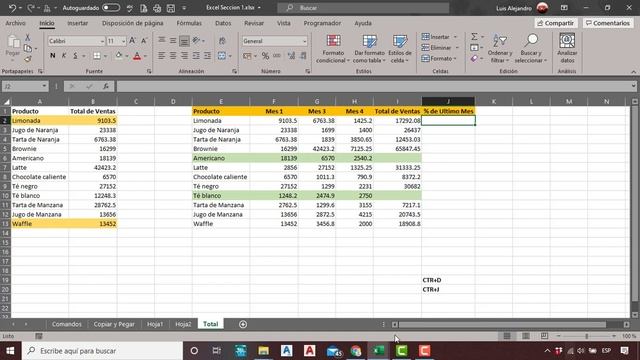Click the Wrap Text icon
The height and width of the screenshot is (360, 640).
pyautogui.click(x=222, y=41)
